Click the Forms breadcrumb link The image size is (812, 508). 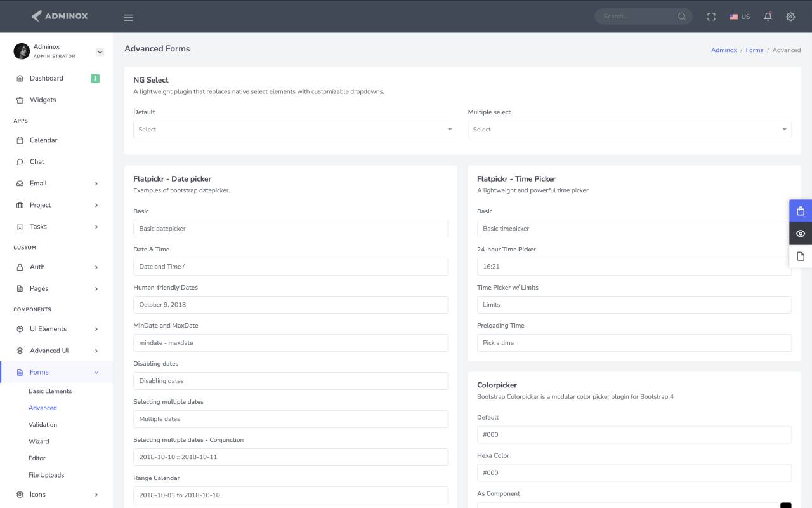pyautogui.click(x=754, y=50)
